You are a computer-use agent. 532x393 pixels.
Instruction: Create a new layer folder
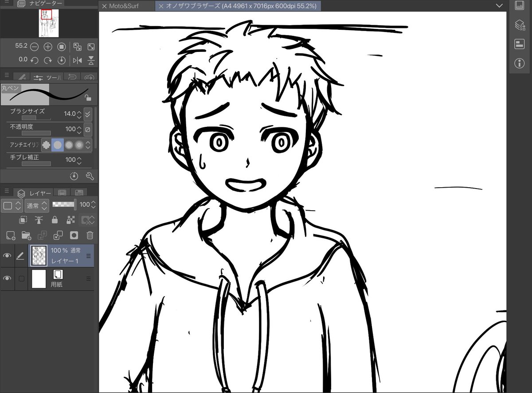26,235
